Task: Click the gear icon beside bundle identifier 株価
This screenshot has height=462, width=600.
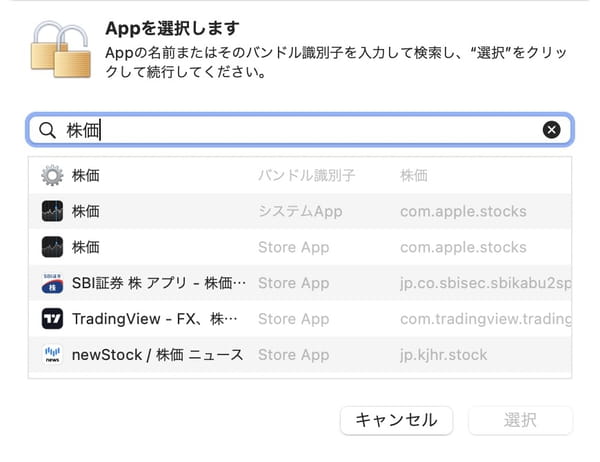Action: [x=52, y=175]
